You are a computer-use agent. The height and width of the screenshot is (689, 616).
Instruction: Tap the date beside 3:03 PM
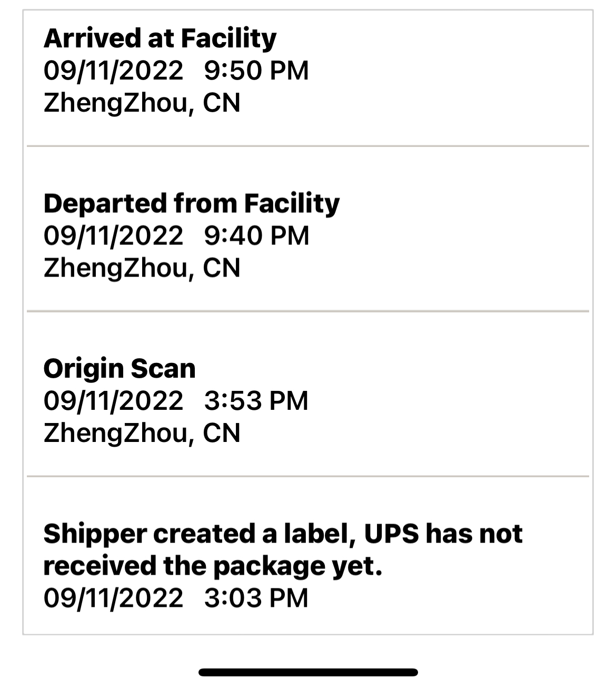tap(113, 598)
